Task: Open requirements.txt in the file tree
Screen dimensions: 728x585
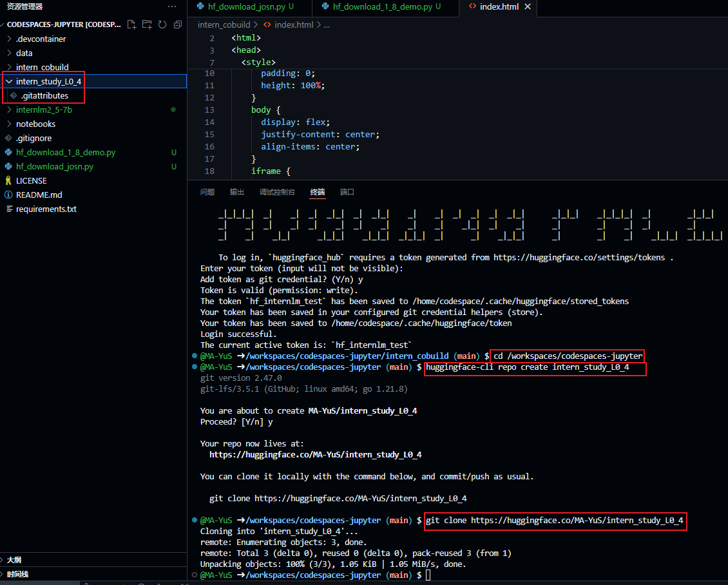Action: [46, 209]
